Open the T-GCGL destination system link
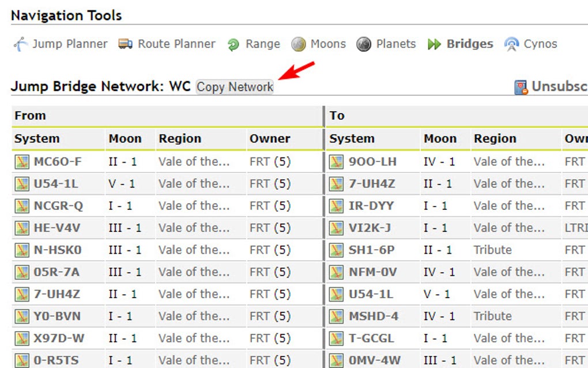Screen dimensions: 588x368 pos(371,339)
